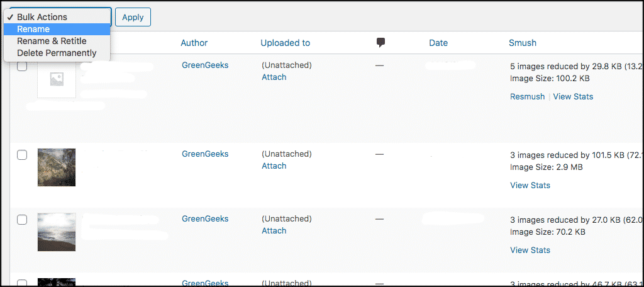Open the placeholder image thumbnail
Image resolution: width=644 pixels, height=287 pixels.
pyautogui.click(x=56, y=79)
